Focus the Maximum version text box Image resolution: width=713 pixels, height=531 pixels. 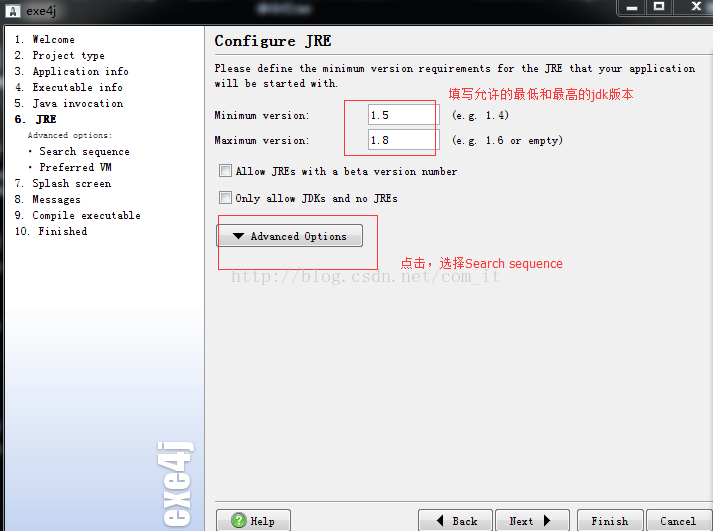(x=403, y=140)
